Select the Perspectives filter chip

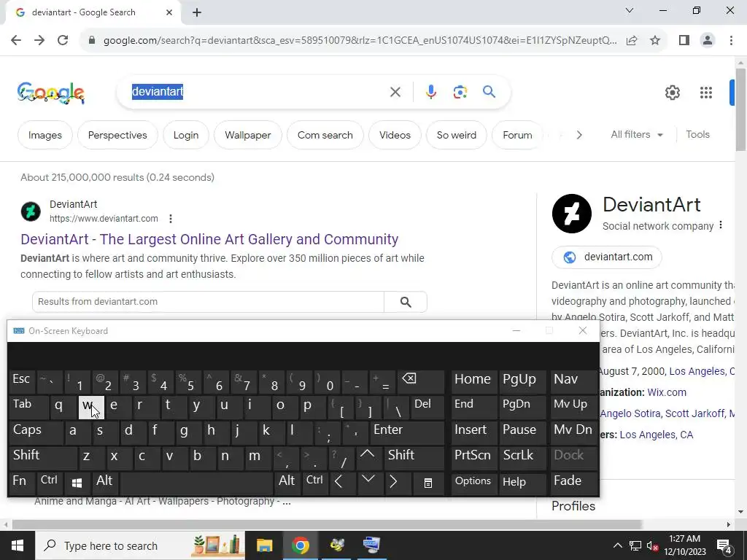117,135
